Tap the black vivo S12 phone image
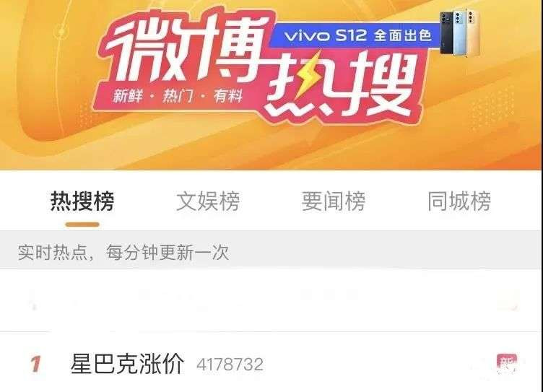This screenshot has height=392, width=543. 448,32
